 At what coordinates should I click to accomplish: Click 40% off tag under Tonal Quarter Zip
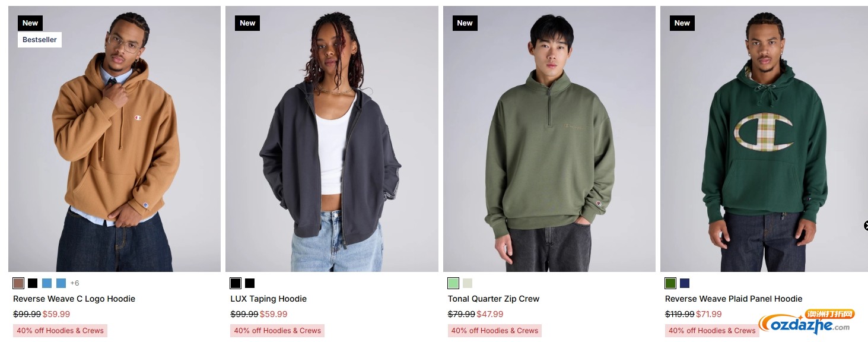(x=495, y=331)
